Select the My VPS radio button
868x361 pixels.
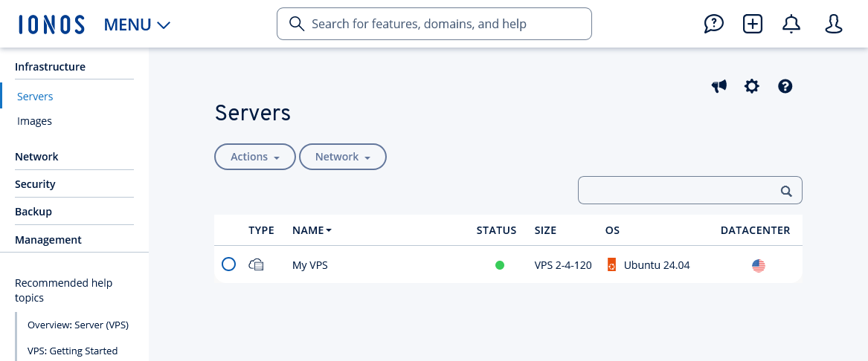coord(228,264)
